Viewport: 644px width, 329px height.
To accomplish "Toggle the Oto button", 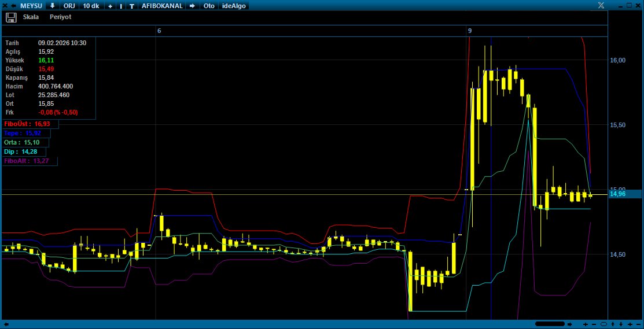I will coord(209,6).
